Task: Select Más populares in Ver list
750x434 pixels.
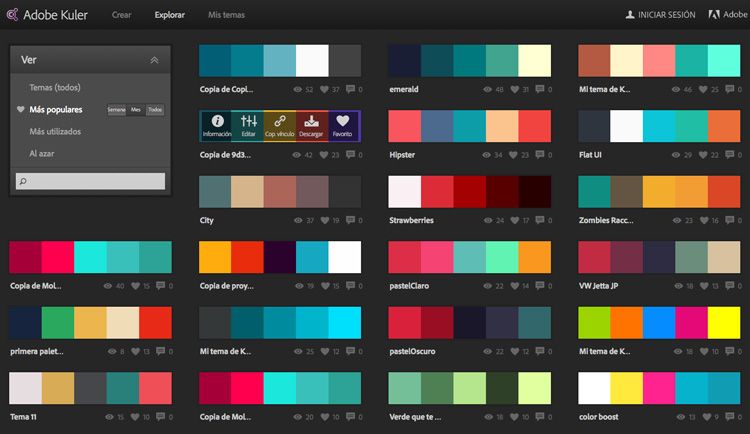Action: (x=55, y=110)
